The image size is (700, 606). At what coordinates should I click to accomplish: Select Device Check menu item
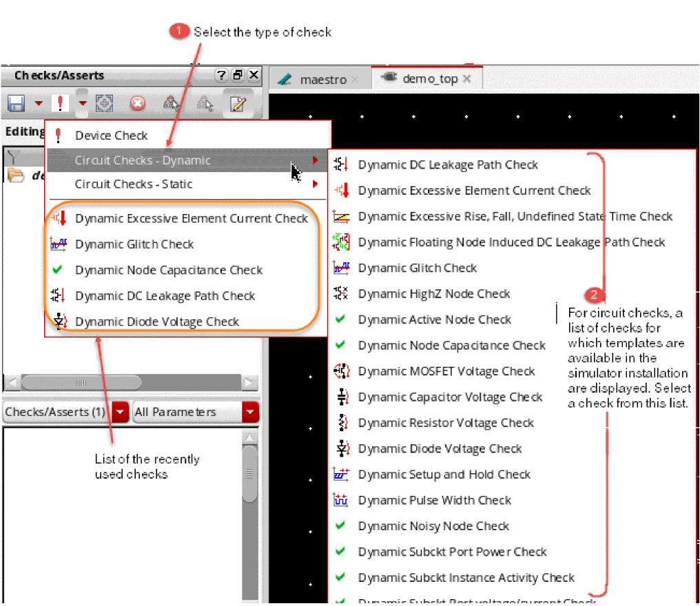(187, 135)
